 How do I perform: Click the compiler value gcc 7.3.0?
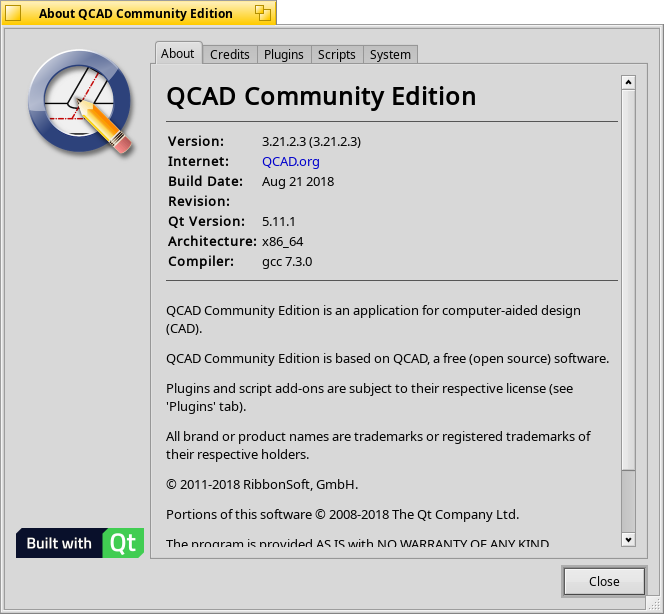tap(287, 262)
